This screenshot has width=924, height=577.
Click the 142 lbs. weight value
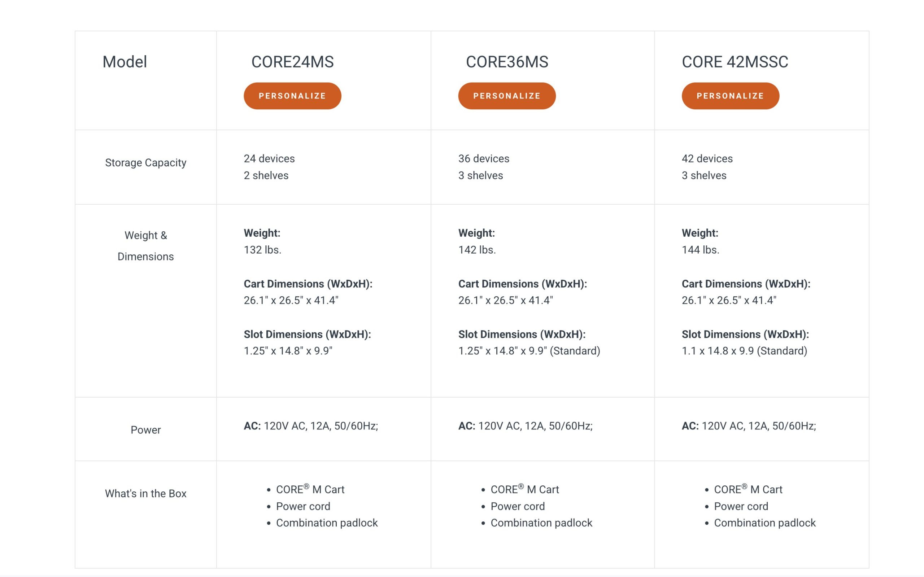click(x=477, y=250)
